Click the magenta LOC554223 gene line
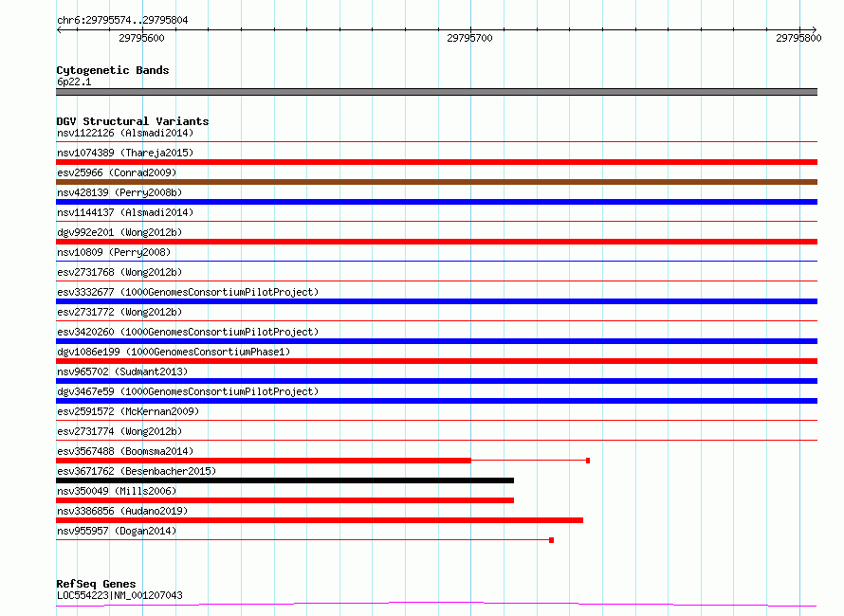The width and height of the screenshot is (844, 616). tap(436, 605)
